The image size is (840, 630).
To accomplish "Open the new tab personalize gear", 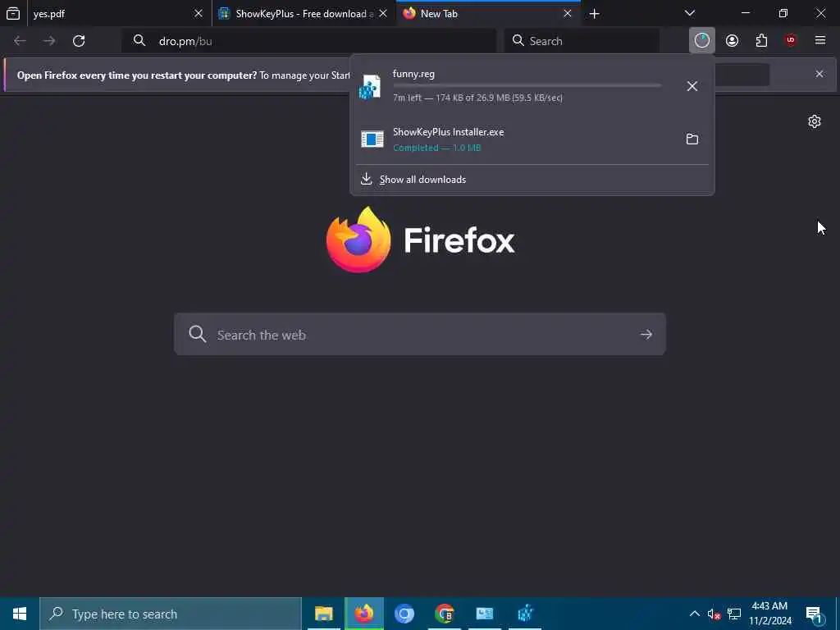I will pos(815,121).
